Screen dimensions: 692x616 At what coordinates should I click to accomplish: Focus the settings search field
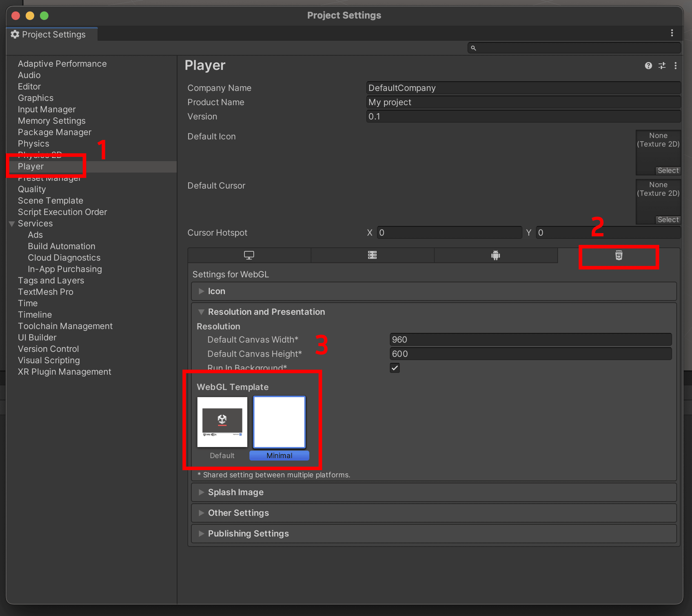coord(574,48)
